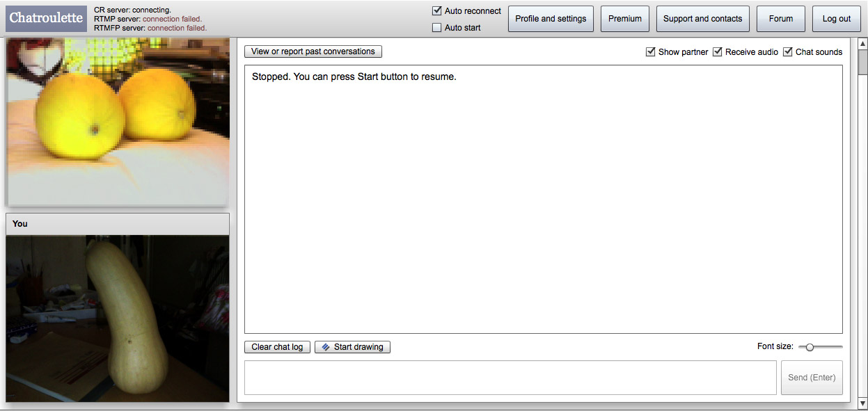Image resolution: width=868 pixels, height=411 pixels.
Task: Click the 'Stopped. You can press Start' message
Action: [x=354, y=76]
